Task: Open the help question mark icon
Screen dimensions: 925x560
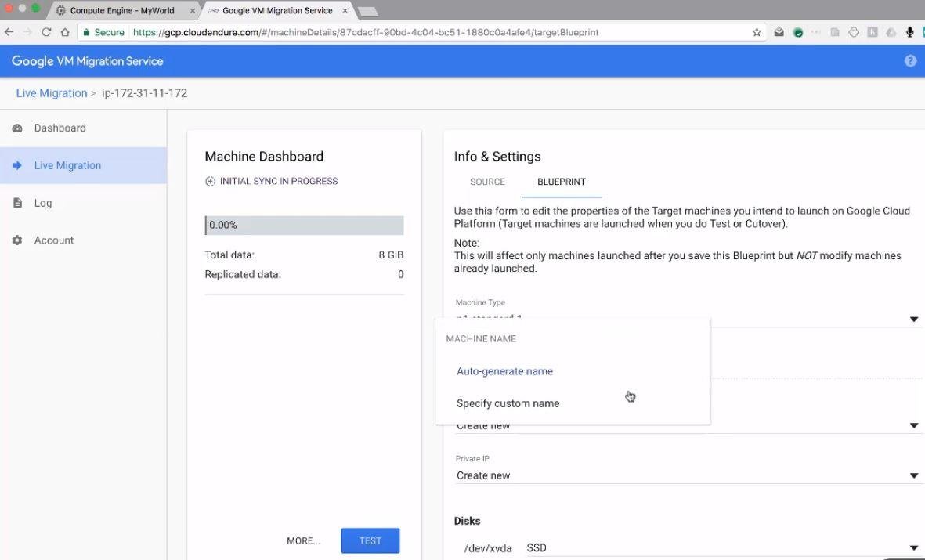Action: (910, 61)
